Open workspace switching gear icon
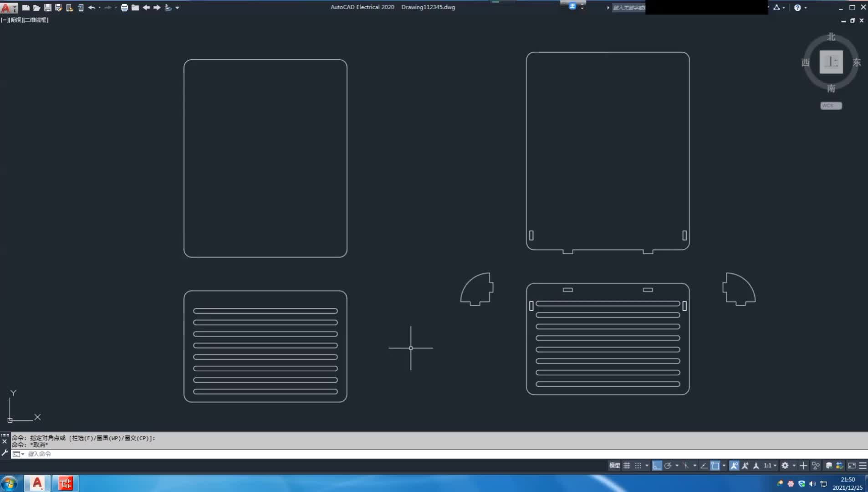This screenshot has height=492, width=868. tap(785, 466)
